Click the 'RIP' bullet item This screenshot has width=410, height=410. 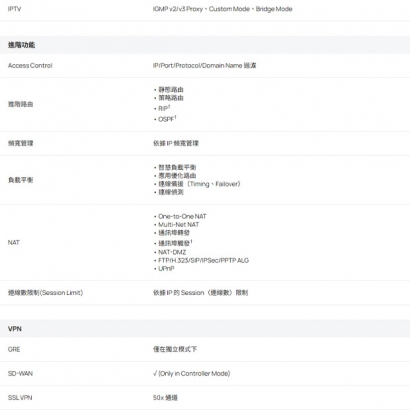[164, 108]
